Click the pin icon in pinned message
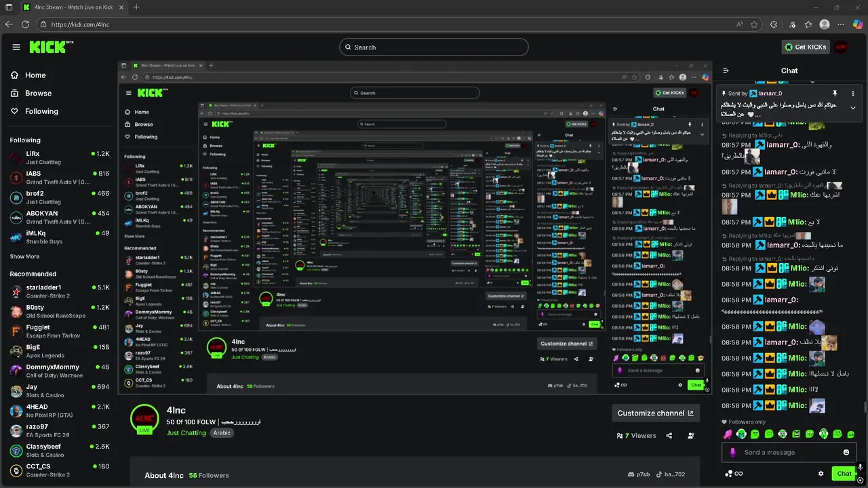The image size is (868, 488). pyautogui.click(x=835, y=94)
